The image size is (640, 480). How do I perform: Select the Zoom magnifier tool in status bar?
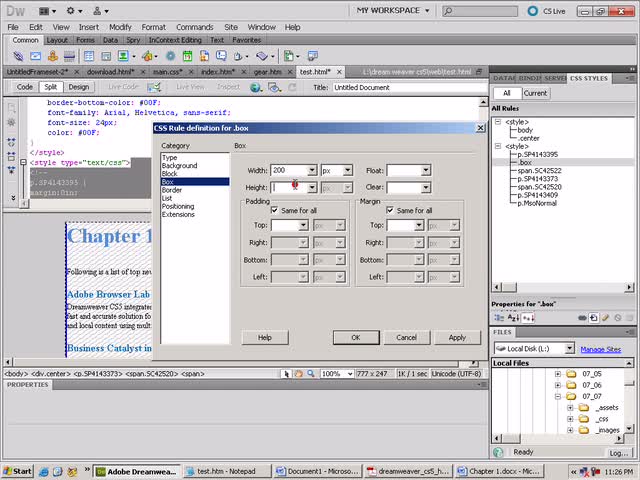(311, 373)
